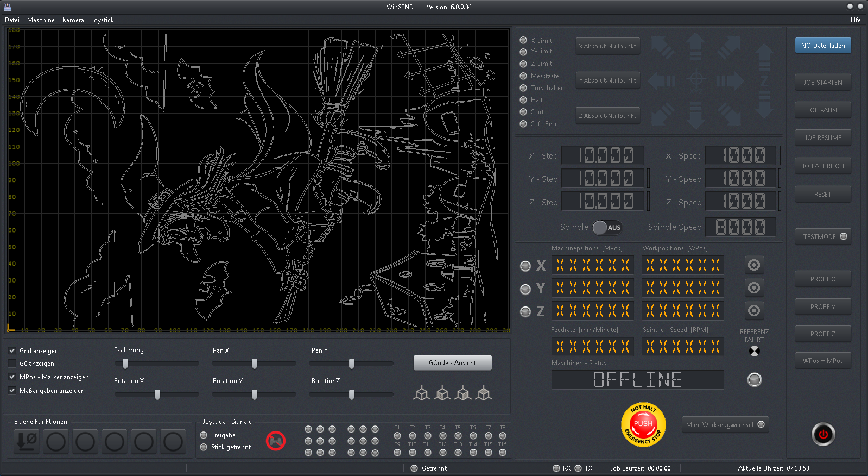The image size is (868, 476).
Task: Click the XYZ crosshair home icon
Action: (695, 82)
